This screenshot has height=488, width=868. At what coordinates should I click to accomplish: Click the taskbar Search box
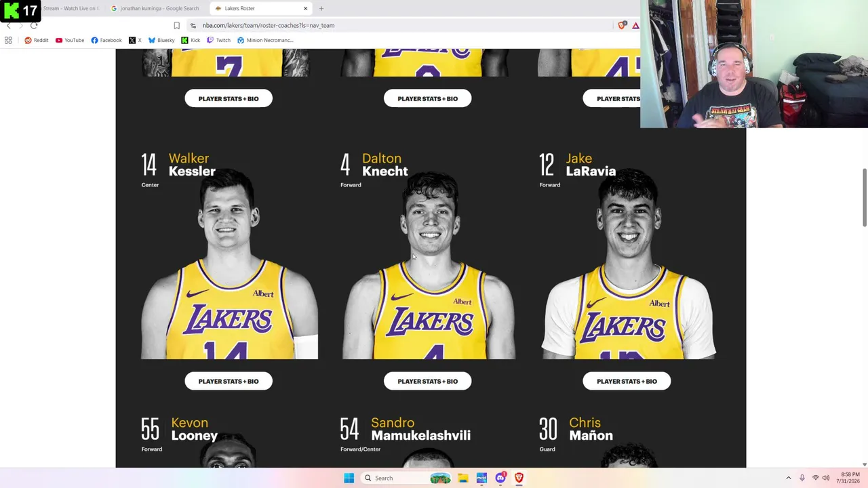[x=408, y=478]
